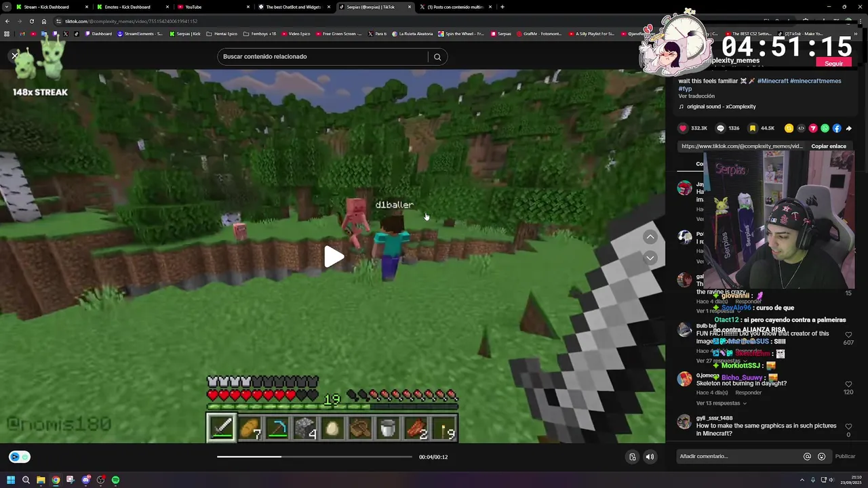868x488 pixels.
Task: Open Chrome from the taskbar
Action: tap(56, 480)
